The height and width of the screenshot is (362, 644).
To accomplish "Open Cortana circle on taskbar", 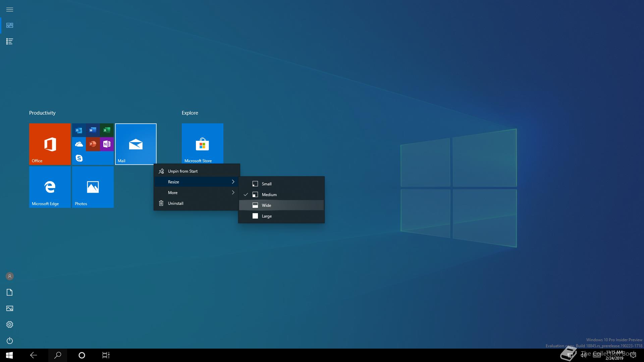I will pyautogui.click(x=82, y=355).
